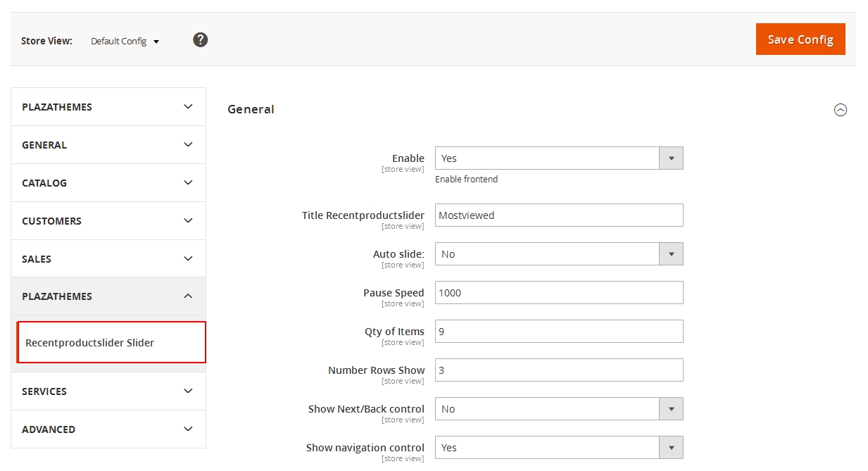Viewport: 868px width, 471px height.
Task: Open the Enable dropdown
Action: 558,158
